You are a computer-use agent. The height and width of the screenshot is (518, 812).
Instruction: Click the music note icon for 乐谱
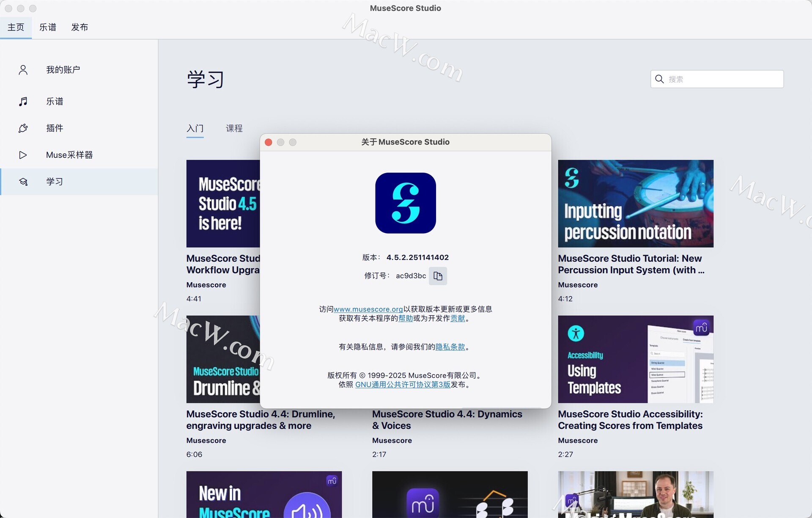click(x=23, y=102)
